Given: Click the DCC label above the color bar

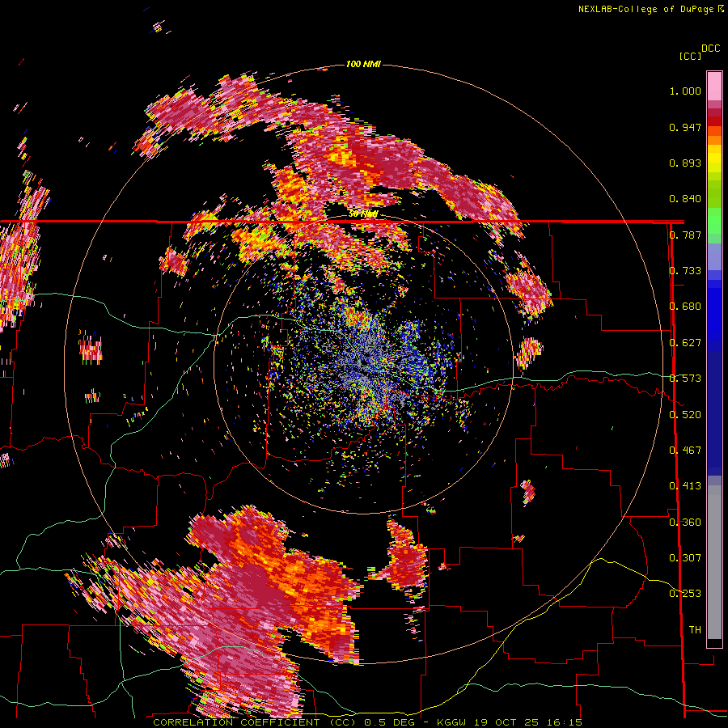Looking at the screenshot, I should coord(711,49).
